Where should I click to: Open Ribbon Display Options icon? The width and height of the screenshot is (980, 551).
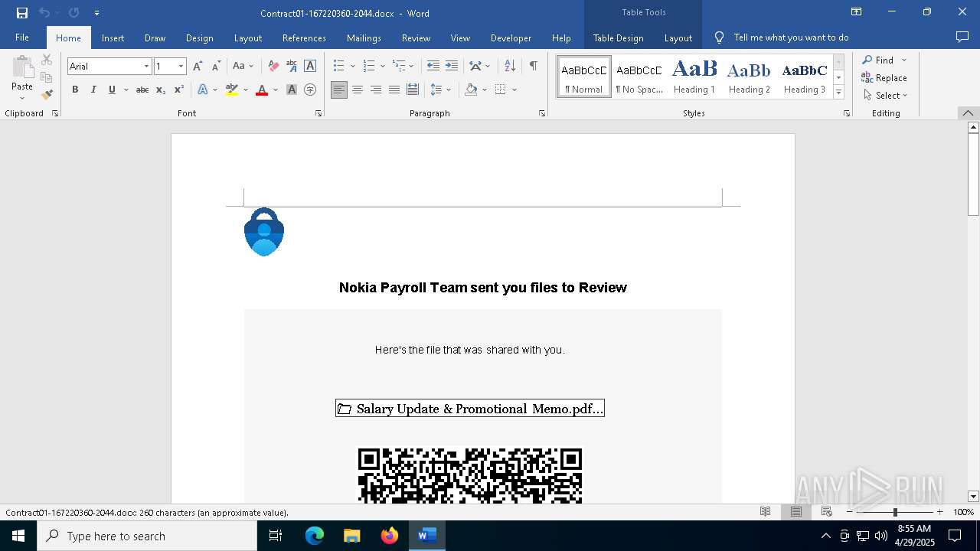856,12
